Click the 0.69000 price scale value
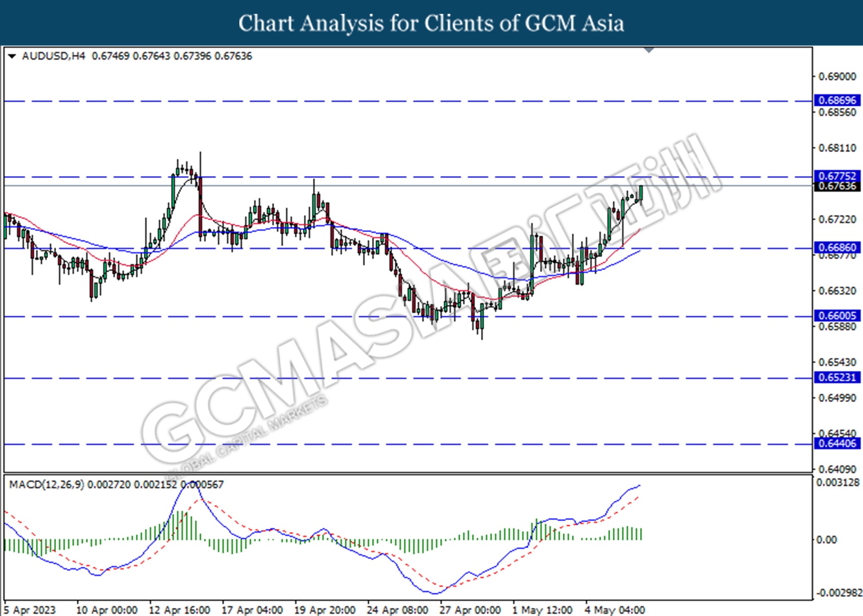Image resolution: width=863 pixels, height=616 pixels. [x=837, y=77]
